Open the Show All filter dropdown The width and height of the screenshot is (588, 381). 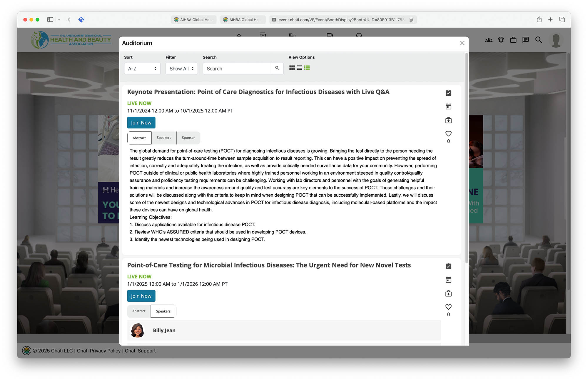[181, 68]
